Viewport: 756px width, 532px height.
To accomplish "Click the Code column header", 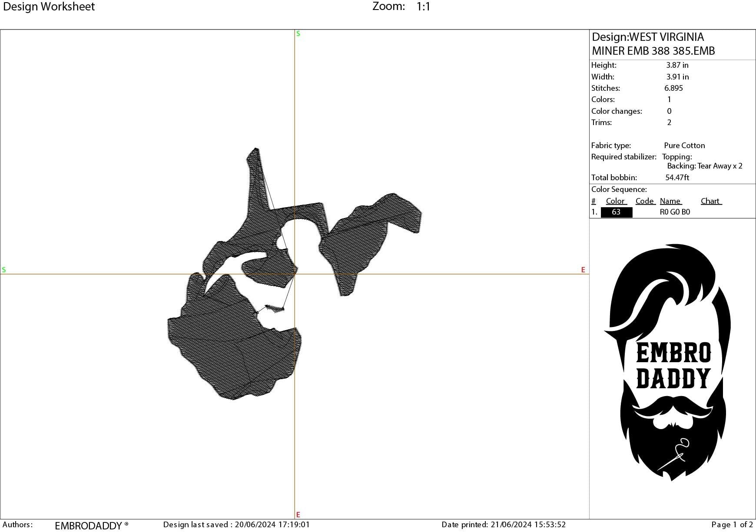I will tap(645, 201).
